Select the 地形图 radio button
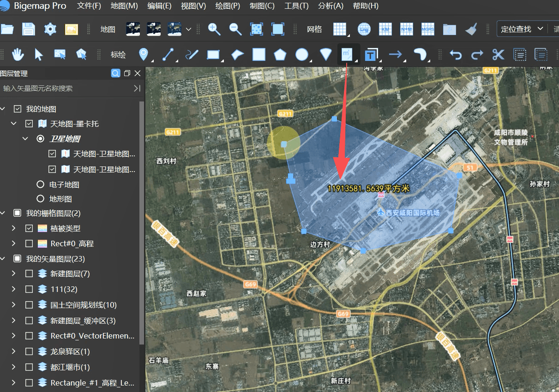559x392 pixels. point(40,199)
